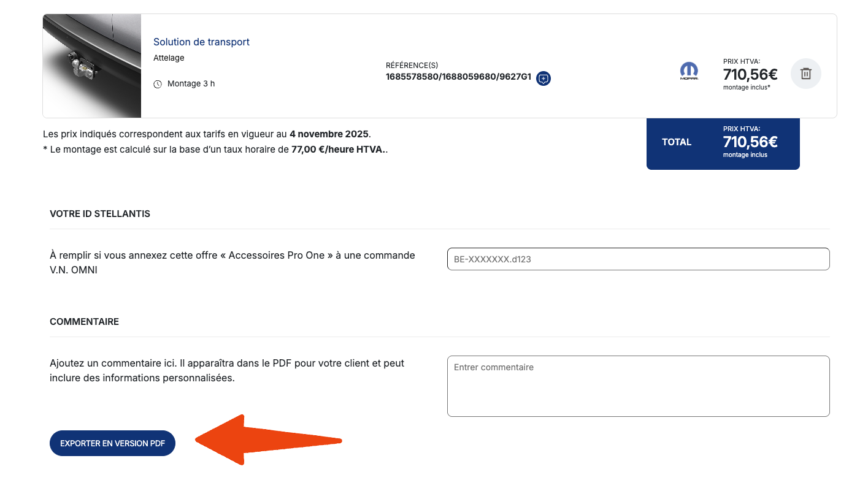Click the COMMENTAIRE section heading
868x480 pixels.
click(84, 322)
